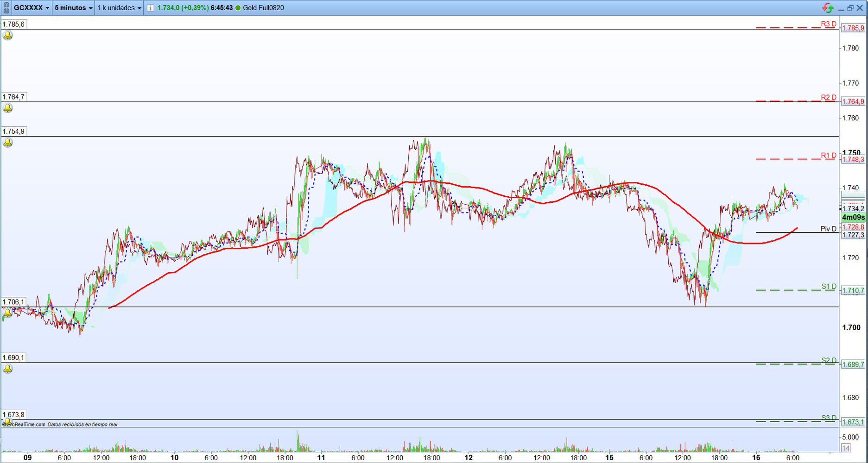
Task: Click the 5.000 volume axis label
Action: [x=850, y=437]
